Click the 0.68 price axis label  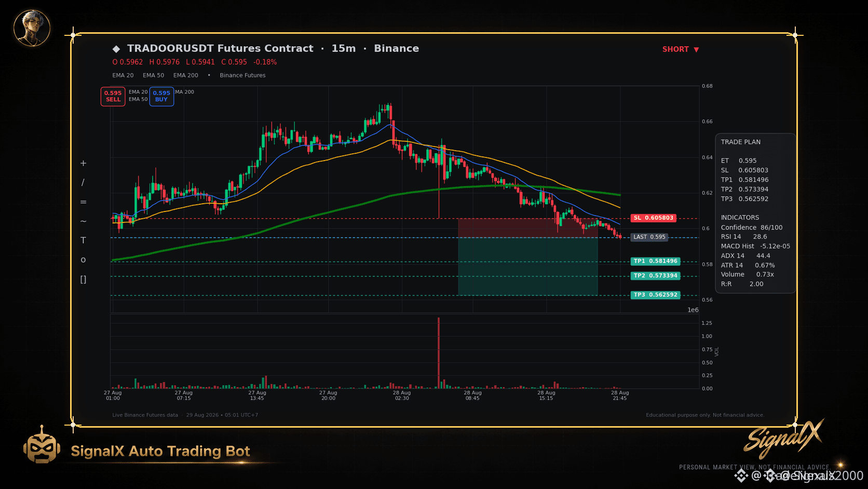click(x=707, y=86)
